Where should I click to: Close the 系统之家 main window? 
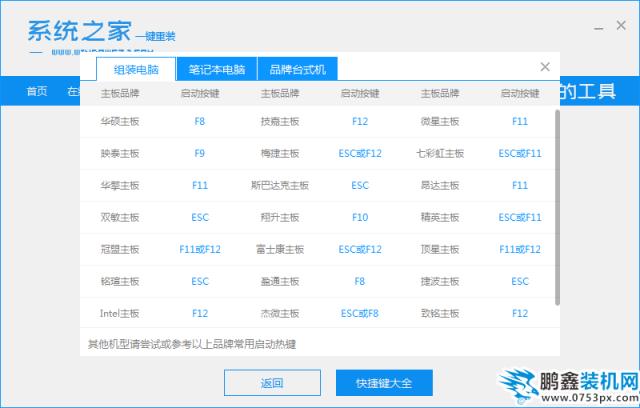coord(621,25)
